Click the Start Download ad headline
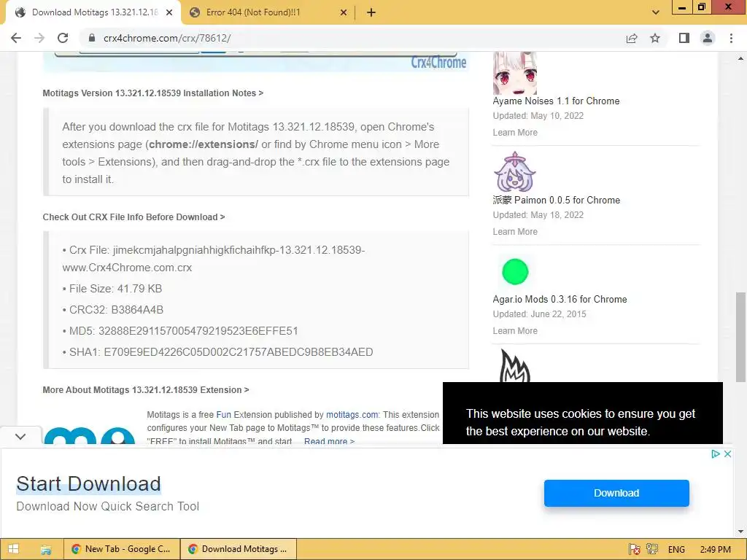Image resolution: width=747 pixels, height=560 pixels. pos(88,484)
